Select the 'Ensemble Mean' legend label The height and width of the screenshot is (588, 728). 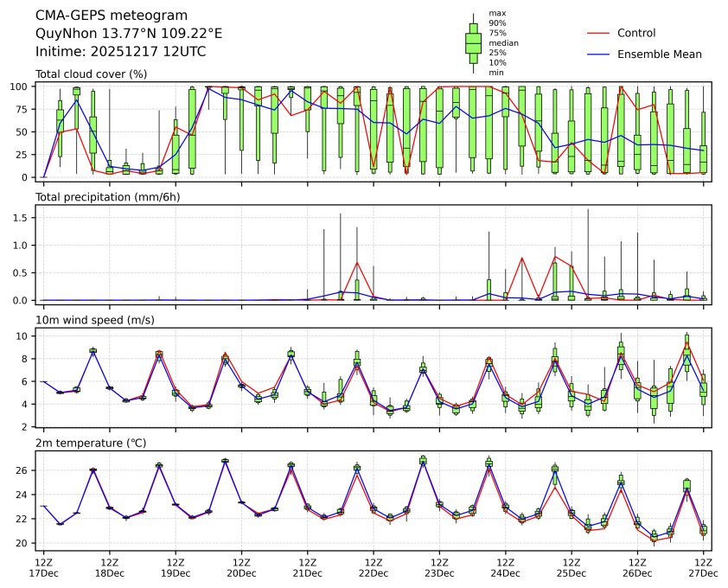[659, 54]
